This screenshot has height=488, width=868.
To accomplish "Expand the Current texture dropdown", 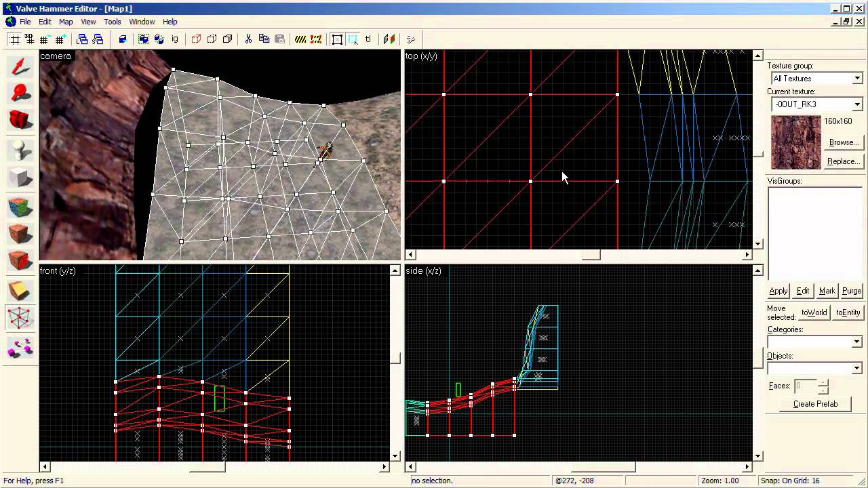I will tap(857, 104).
